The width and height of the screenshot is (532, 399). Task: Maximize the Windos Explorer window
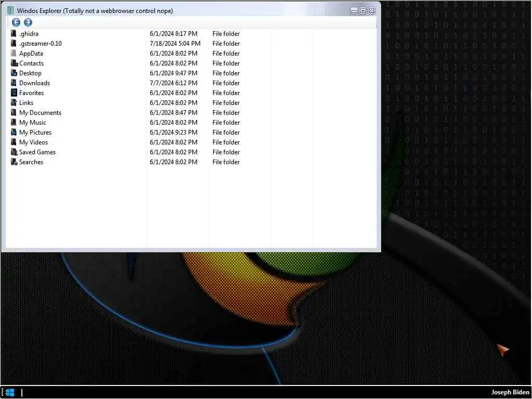coord(363,10)
